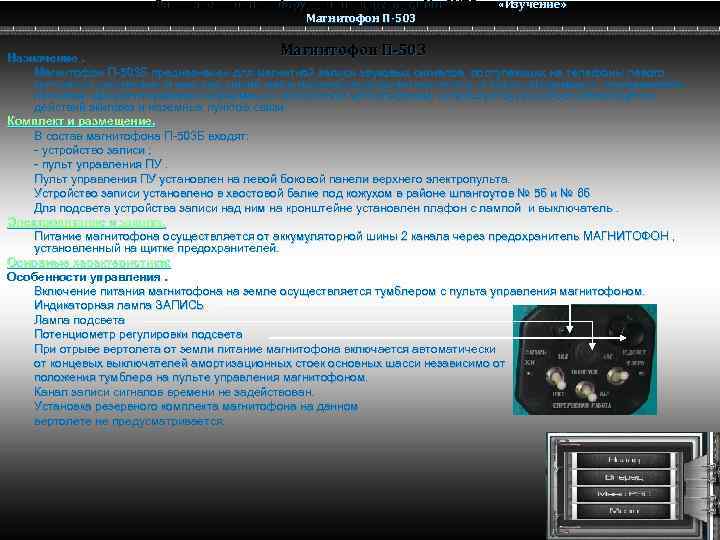Click the recorder control panel photo
This screenshot has width=720, height=540.
pos(585,360)
